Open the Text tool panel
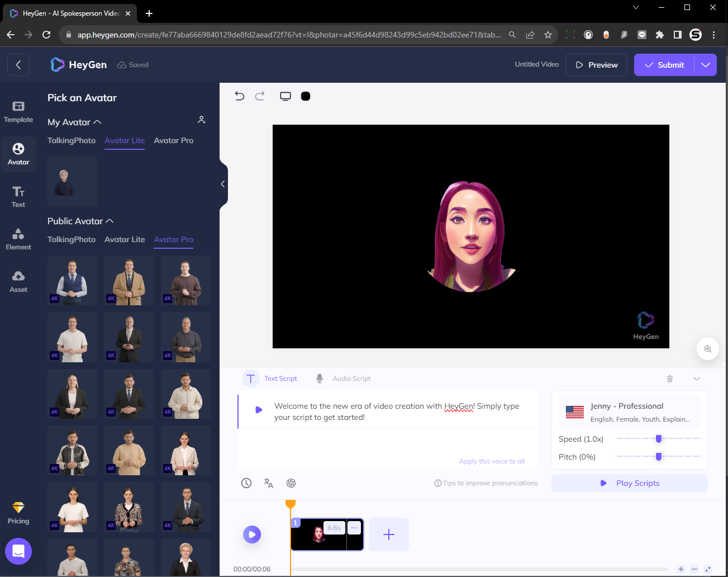Screen dimensions: 728x577 pos(18,197)
